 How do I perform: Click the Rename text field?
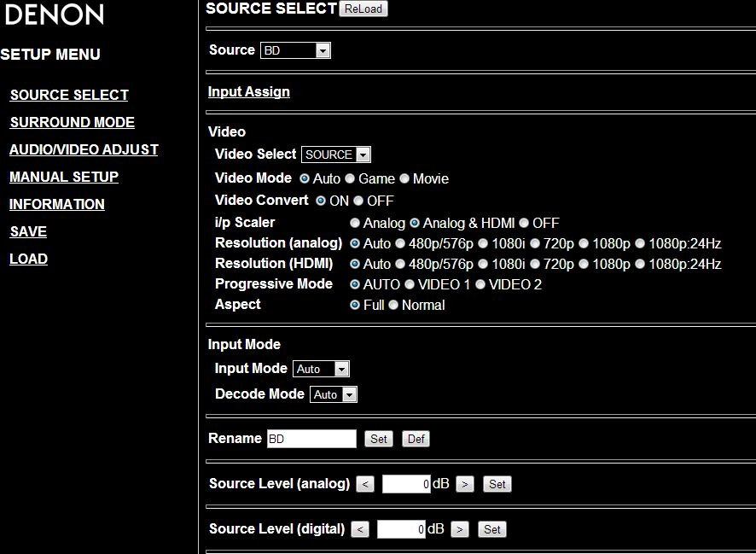312,439
